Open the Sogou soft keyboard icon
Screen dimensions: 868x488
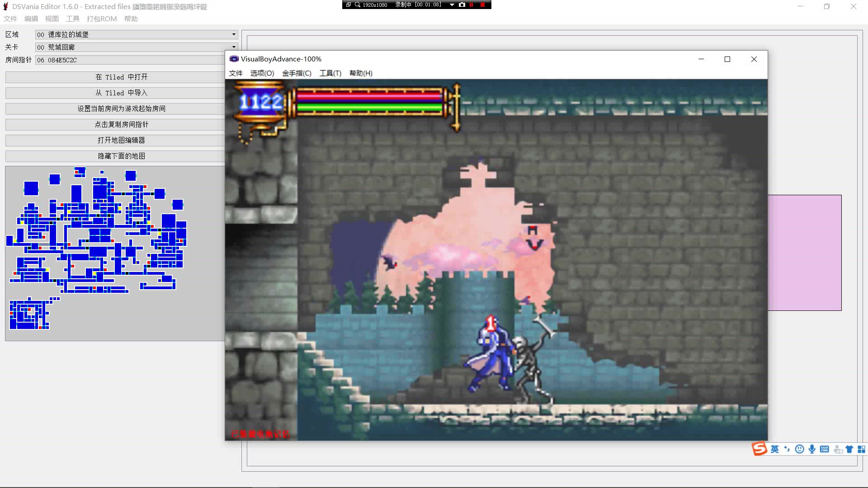[x=824, y=449]
